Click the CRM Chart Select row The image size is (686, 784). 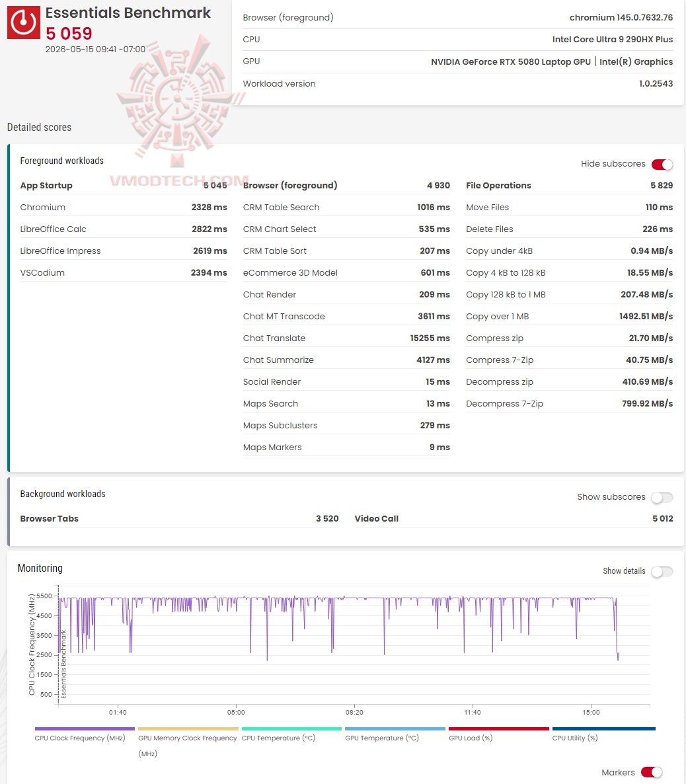tap(346, 229)
